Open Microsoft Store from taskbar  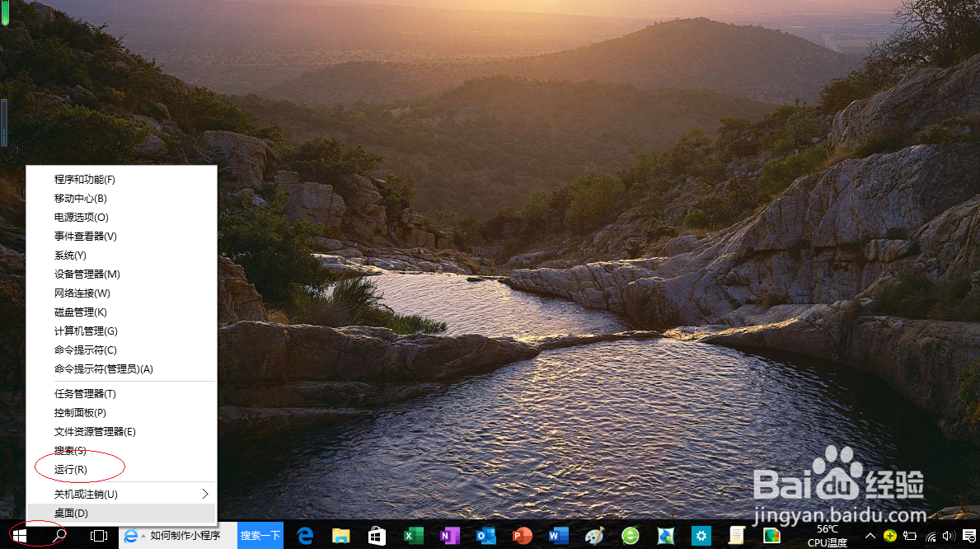[377, 536]
